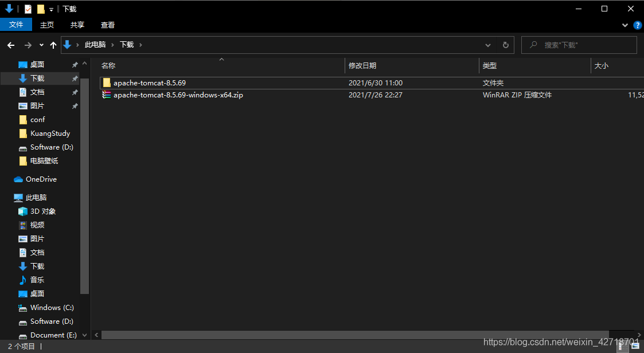Open Windows (C:) drive in sidebar
Viewport: 644px width, 353px height.
(x=52, y=307)
